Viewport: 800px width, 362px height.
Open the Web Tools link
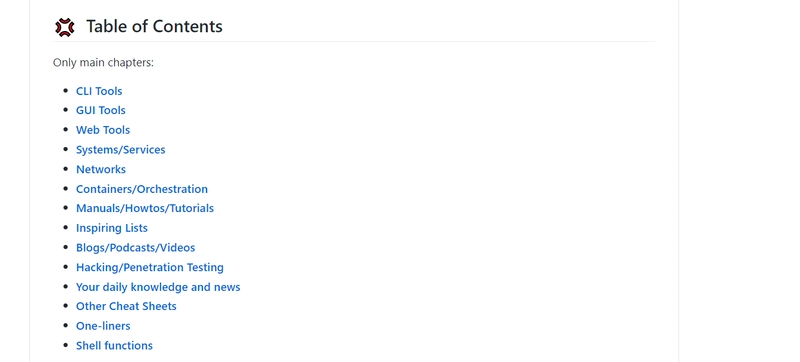pos(103,130)
